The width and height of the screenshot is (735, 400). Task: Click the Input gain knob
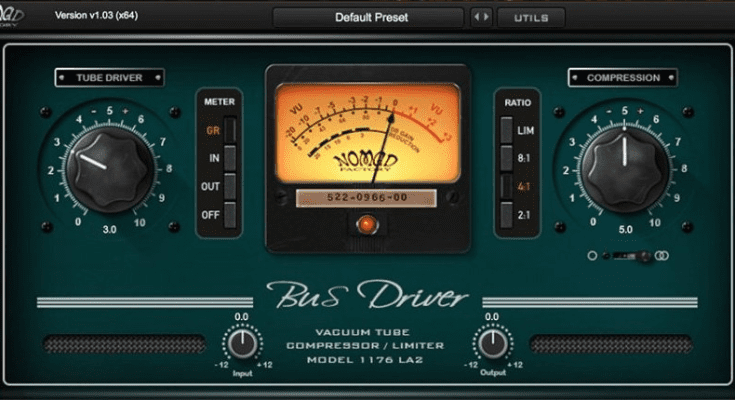pyautogui.click(x=241, y=344)
